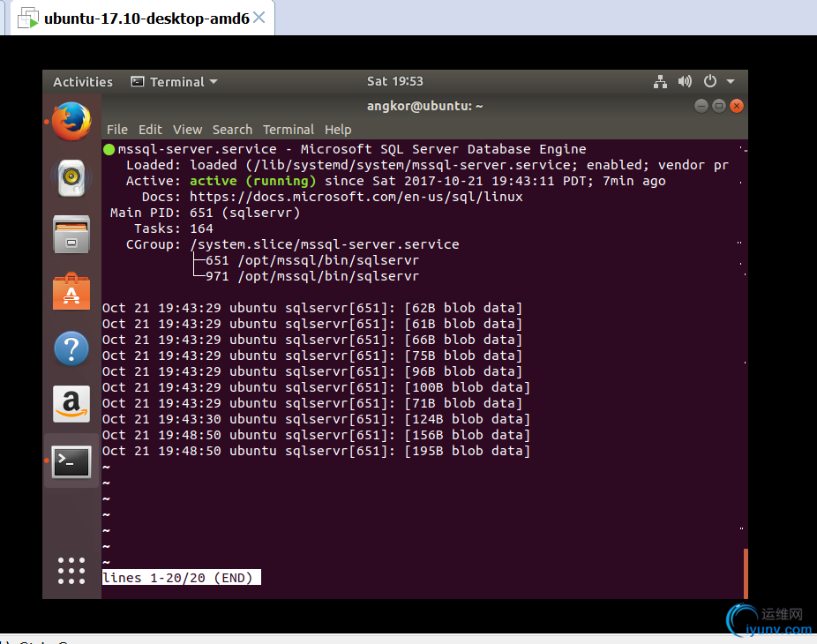Click the '[75B blob data]' log line
Image resolution: width=817 pixels, height=644 pixels.
[x=312, y=356]
